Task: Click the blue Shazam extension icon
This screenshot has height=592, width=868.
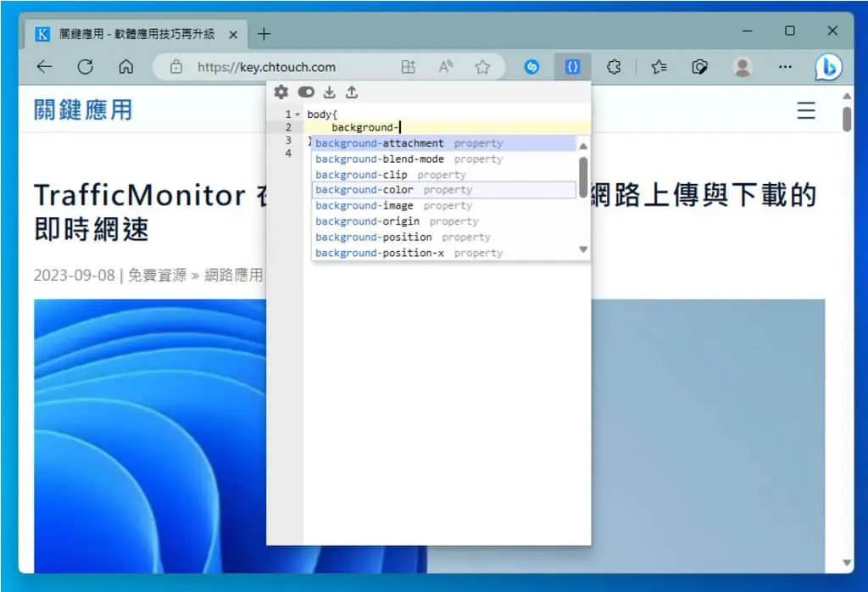Action: click(x=531, y=67)
